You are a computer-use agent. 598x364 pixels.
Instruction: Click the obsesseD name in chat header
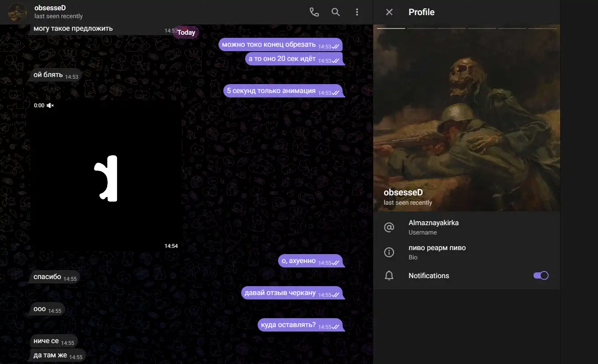click(50, 8)
